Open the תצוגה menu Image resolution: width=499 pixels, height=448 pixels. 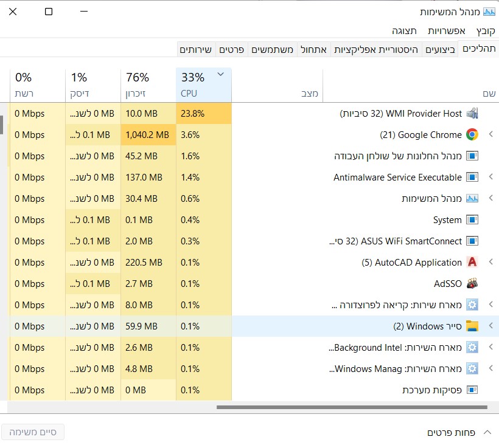click(404, 31)
